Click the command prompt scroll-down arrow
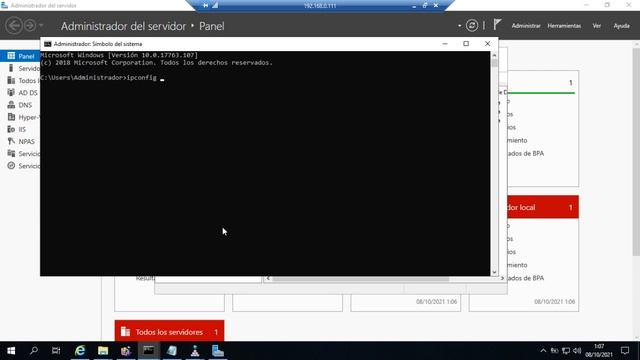The width and height of the screenshot is (640, 360). pyautogui.click(x=494, y=272)
